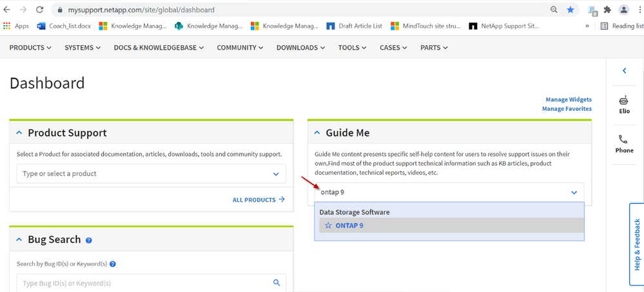Viewport: 644px width, 292px height.
Task: Click the Bug Search help icon
Action: pyautogui.click(x=89, y=240)
